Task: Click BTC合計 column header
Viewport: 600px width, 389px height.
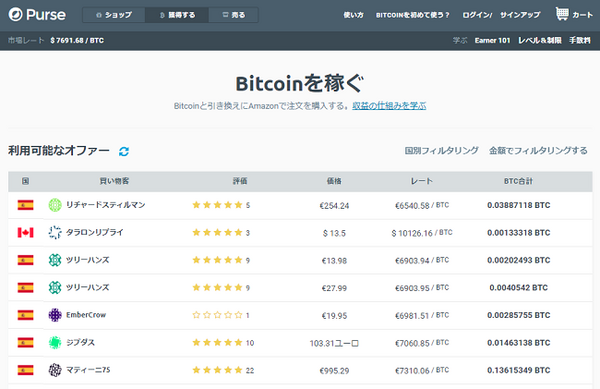Action: (x=518, y=181)
